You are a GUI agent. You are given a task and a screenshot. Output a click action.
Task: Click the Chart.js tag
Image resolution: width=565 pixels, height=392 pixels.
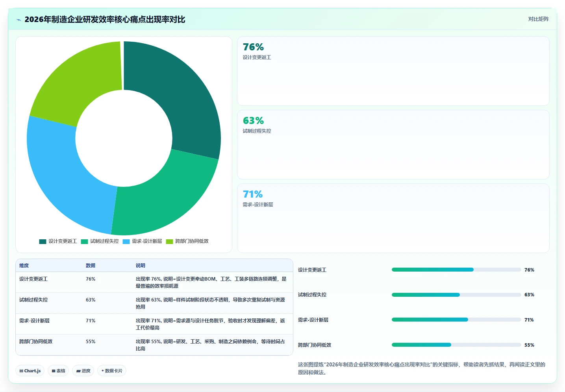(x=30, y=371)
